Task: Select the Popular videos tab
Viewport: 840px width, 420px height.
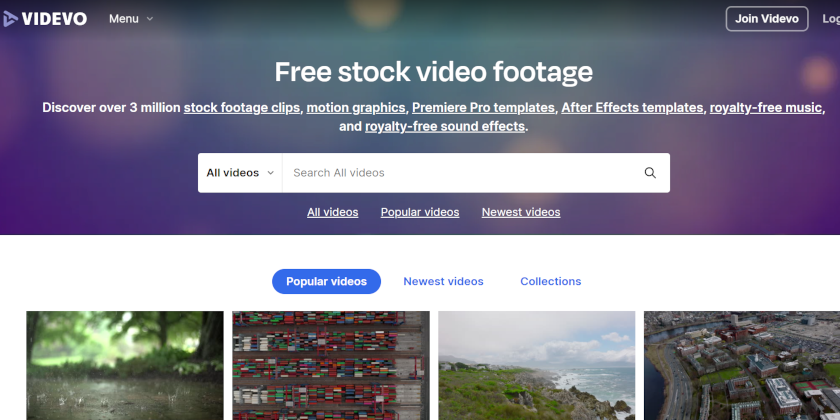Action: pos(326,282)
